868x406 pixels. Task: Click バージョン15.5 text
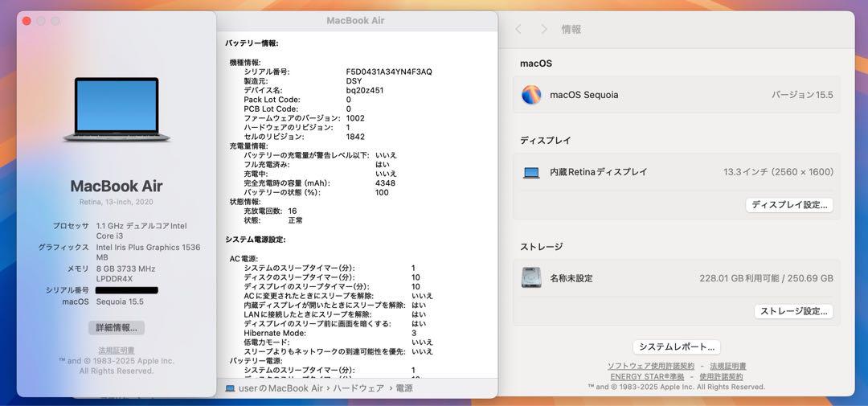803,95
